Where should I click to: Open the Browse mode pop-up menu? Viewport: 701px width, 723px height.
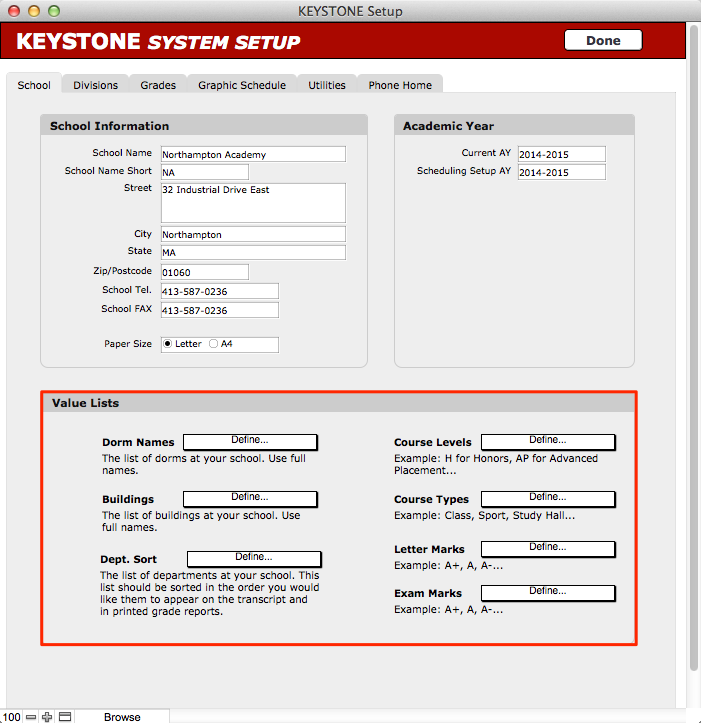tap(122, 716)
